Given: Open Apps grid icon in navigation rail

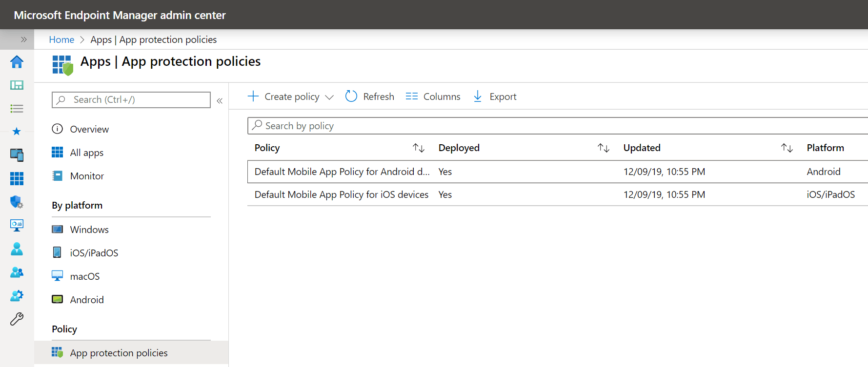Looking at the screenshot, I should pyautogui.click(x=17, y=178).
